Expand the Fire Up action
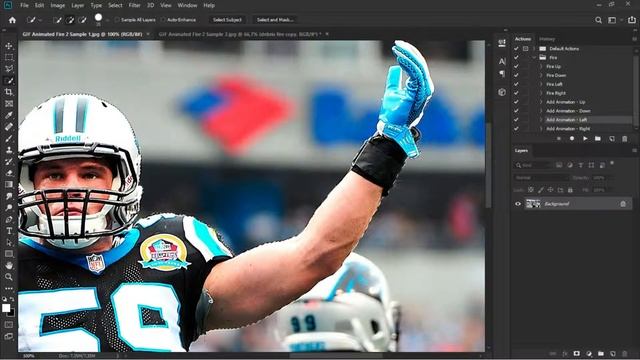Image resolution: width=640 pixels, height=360 pixels. pos(541,66)
